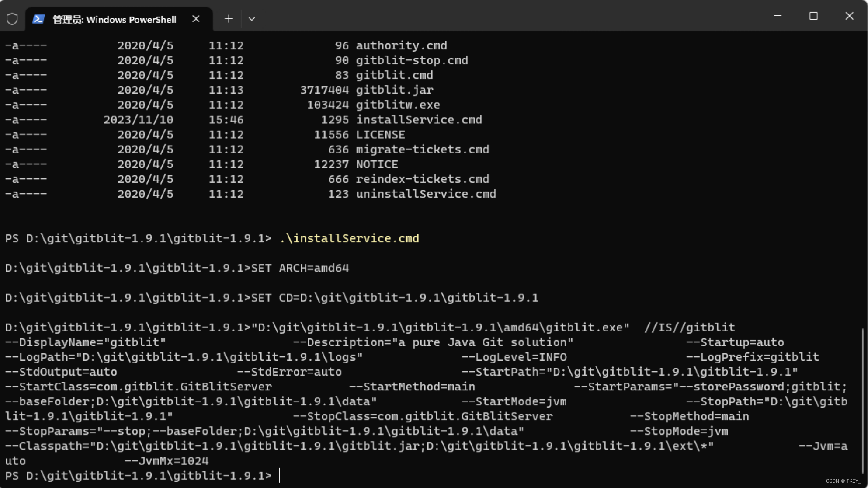Maximize the terminal window
This screenshot has width=868, height=488.
coord(813,16)
